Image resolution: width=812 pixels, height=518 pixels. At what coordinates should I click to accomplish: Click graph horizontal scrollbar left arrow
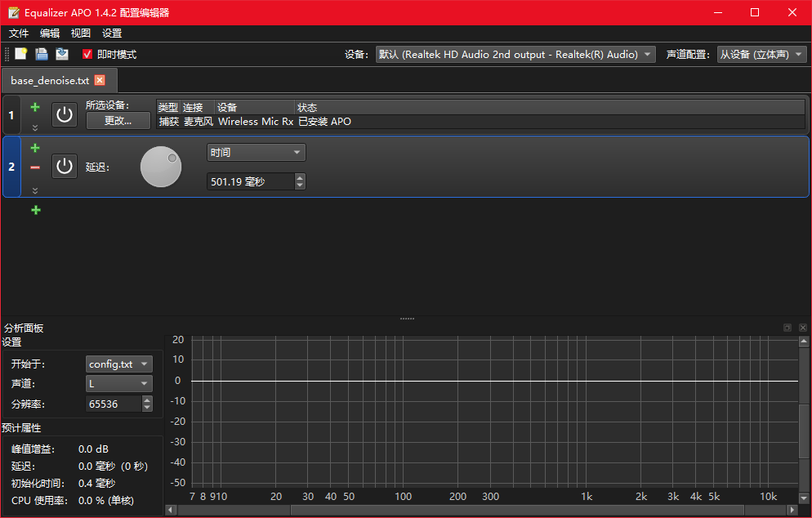coord(171,510)
